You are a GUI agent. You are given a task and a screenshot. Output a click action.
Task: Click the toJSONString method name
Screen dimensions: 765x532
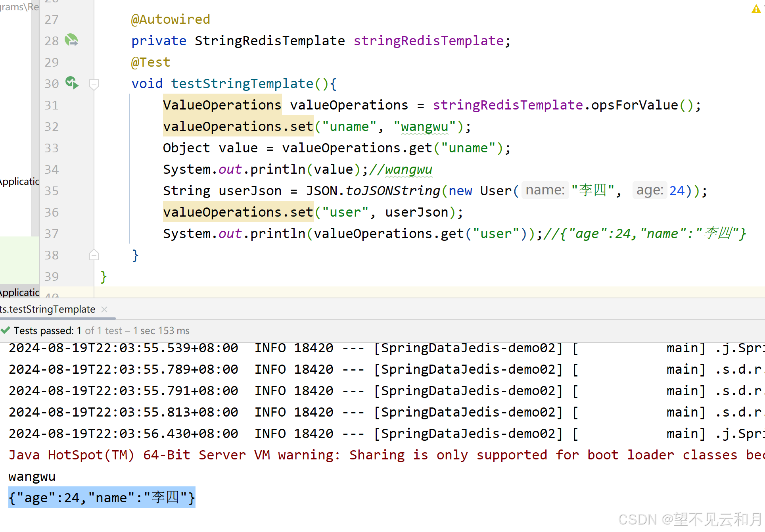point(393,191)
